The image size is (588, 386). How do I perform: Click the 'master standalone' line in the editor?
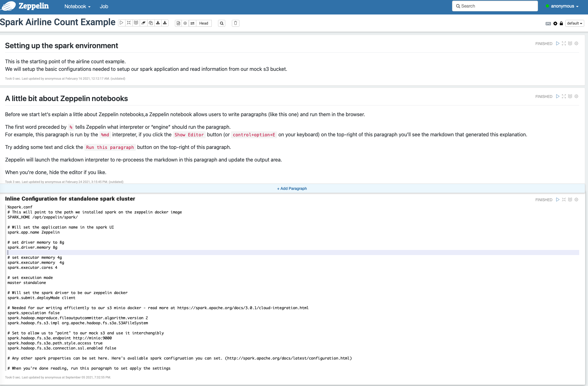[x=27, y=283]
